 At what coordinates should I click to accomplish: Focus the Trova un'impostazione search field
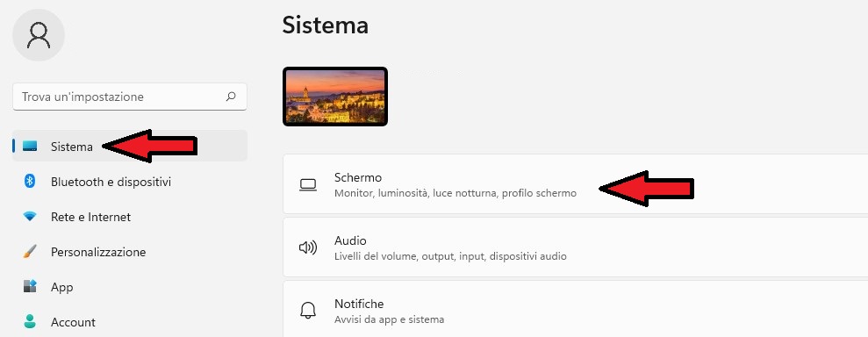130,97
